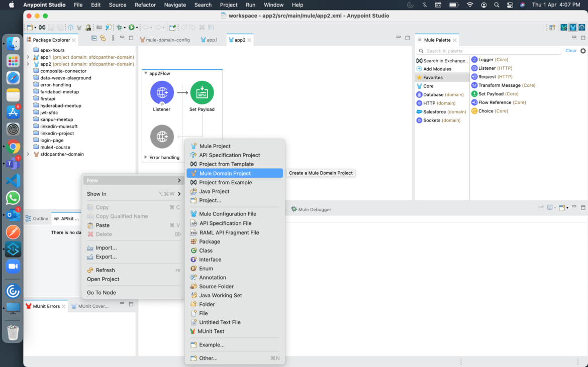Click the HTTP Listener icon in app2Flow
Screen dimensions: 588x367
[x=162, y=92]
